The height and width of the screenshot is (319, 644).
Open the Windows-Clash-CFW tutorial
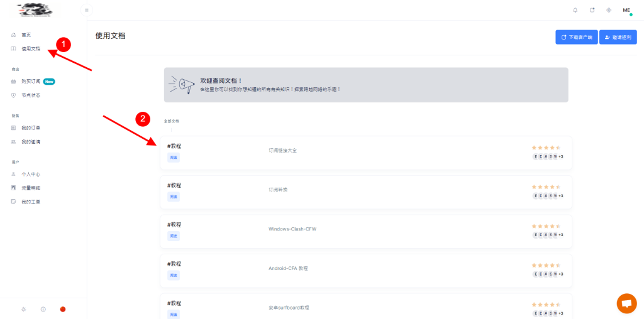click(292, 229)
